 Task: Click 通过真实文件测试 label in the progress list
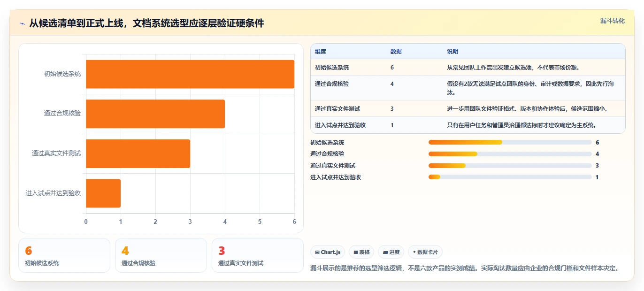[x=333, y=166]
